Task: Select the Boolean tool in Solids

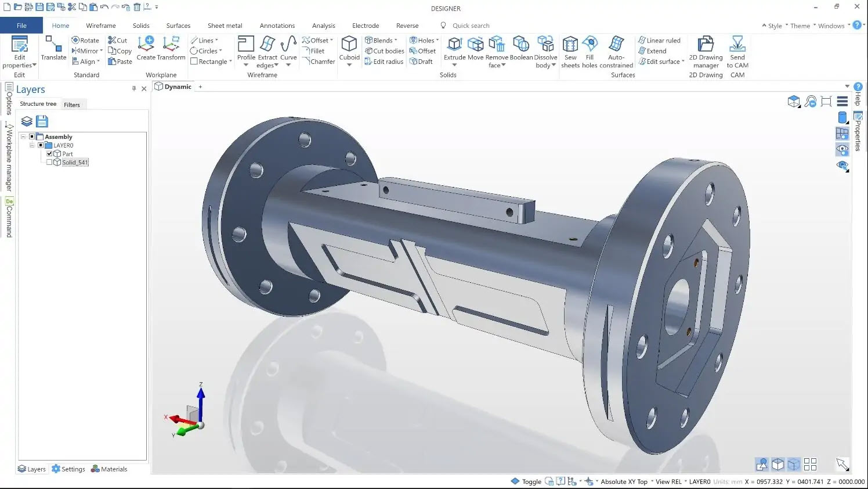Action: click(520, 45)
